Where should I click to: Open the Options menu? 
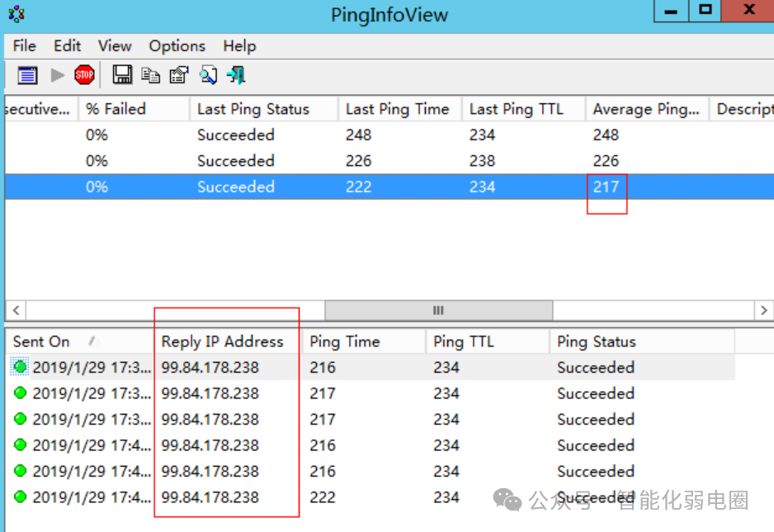tap(177, 46)
